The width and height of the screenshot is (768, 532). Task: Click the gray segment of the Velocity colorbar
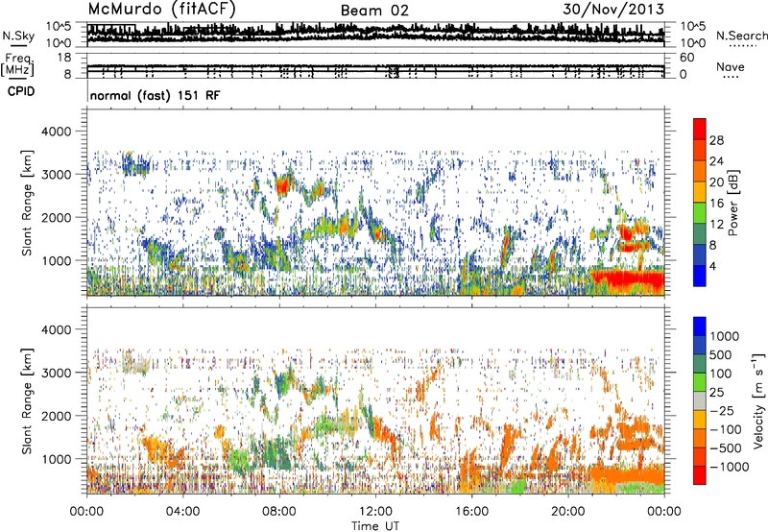(700, 400)
